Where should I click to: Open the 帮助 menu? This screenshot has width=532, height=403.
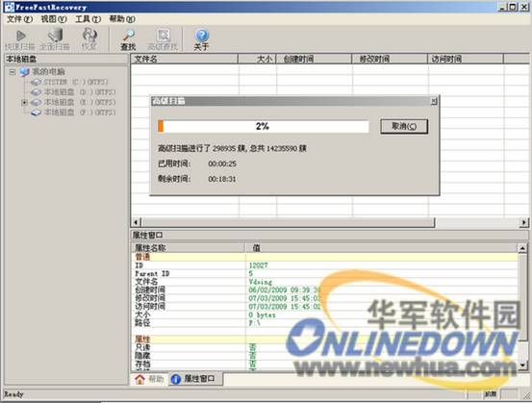122,19
